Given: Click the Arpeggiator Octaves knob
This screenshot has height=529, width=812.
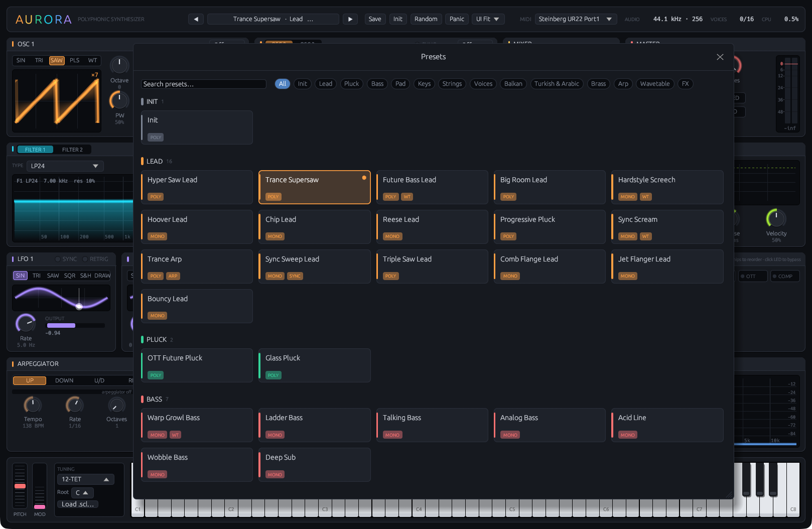Looking at the screenshot, I should coord(116,405).
